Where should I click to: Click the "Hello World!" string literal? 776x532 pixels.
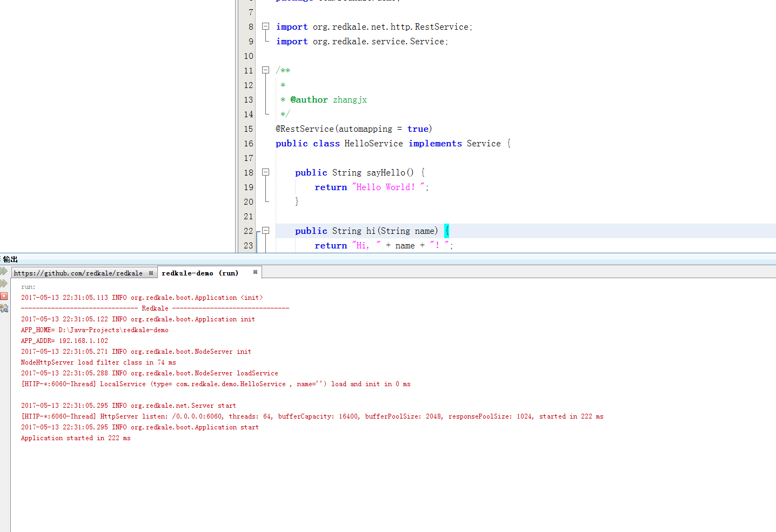pos(388,187)
